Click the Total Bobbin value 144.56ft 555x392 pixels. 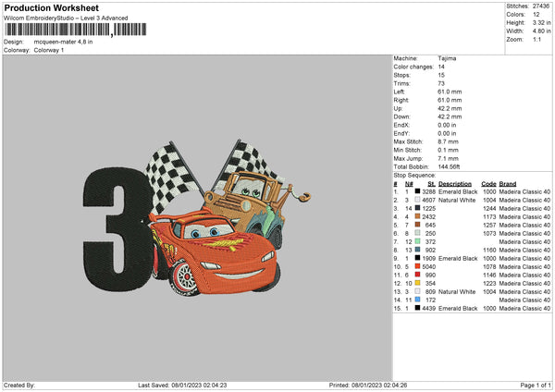[449, 166]
